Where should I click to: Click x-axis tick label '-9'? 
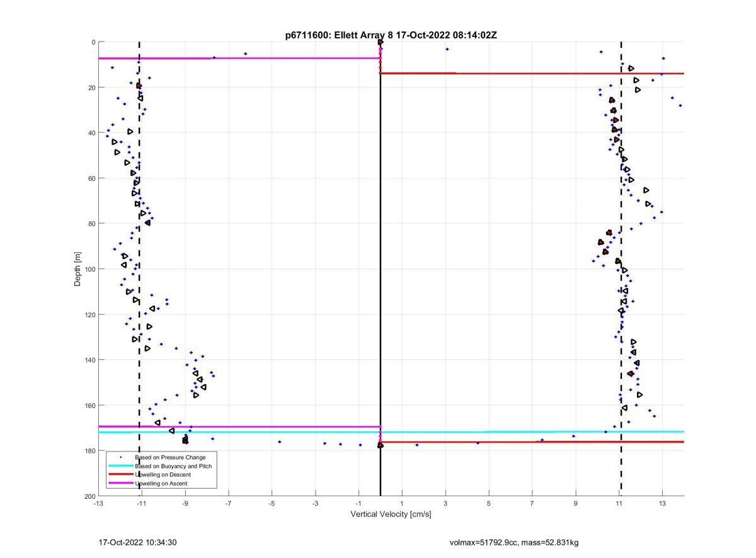pos(185,504)
